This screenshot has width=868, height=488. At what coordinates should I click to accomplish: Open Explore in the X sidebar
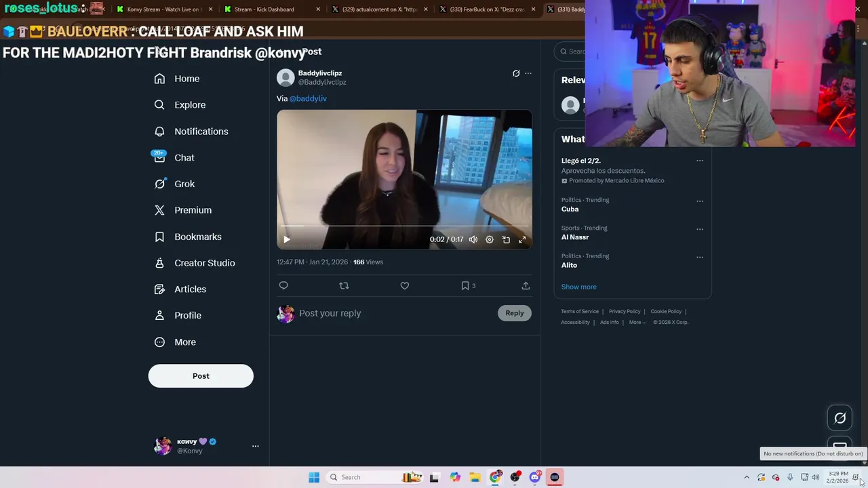tap(180, 105)
